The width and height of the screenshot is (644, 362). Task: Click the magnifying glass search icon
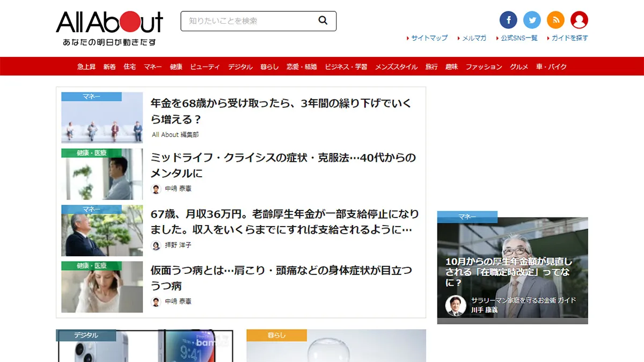pos(323,21)
